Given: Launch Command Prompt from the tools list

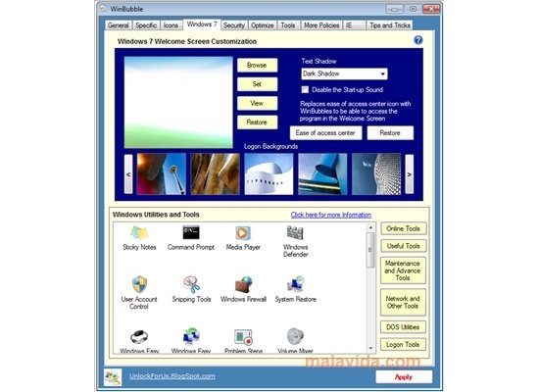Looking at the screenshot, I should (x=191, y=233).
